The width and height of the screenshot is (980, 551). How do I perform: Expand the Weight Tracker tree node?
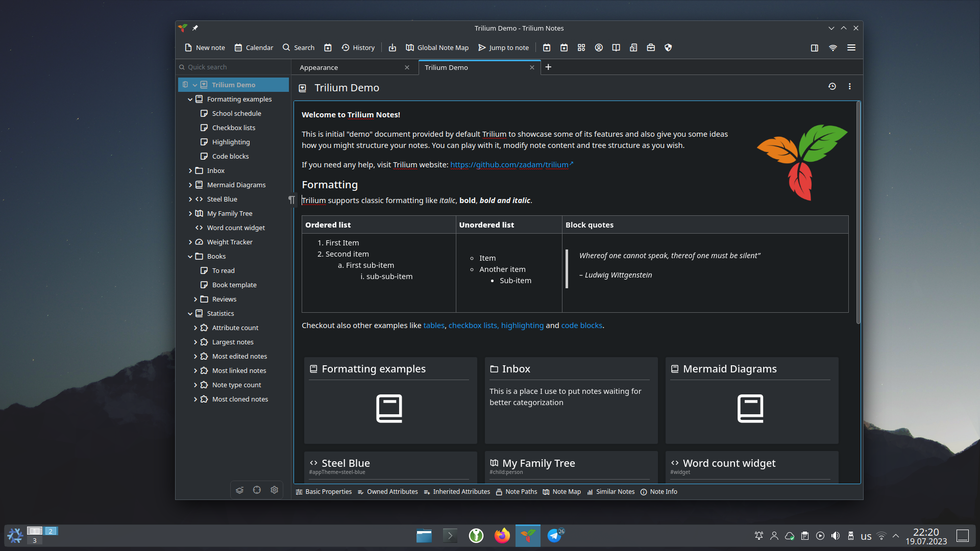(190, 242)
